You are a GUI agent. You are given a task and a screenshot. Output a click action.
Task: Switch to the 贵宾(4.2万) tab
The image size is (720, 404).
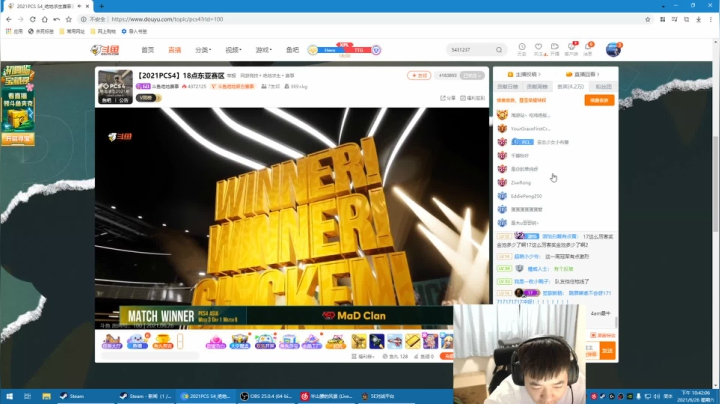click(x=570, y=86)
